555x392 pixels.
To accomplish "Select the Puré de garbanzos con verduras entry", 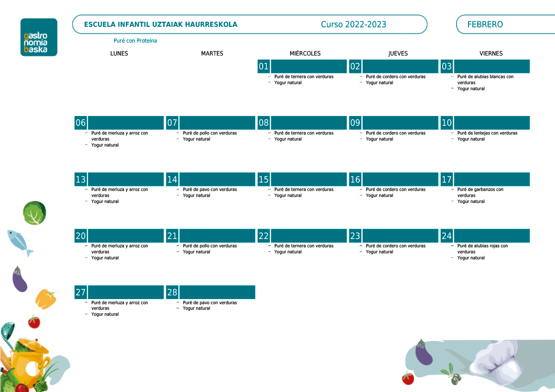I will tap(480, 192).
